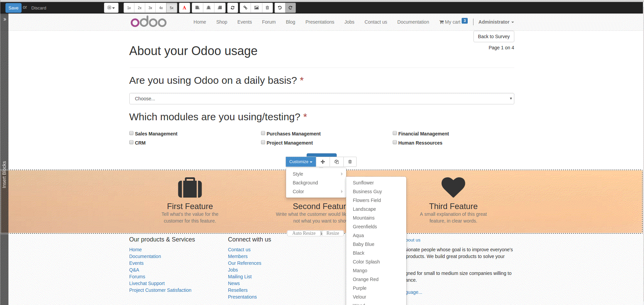Open the Jobs navigation item

[x=350, y=22]
